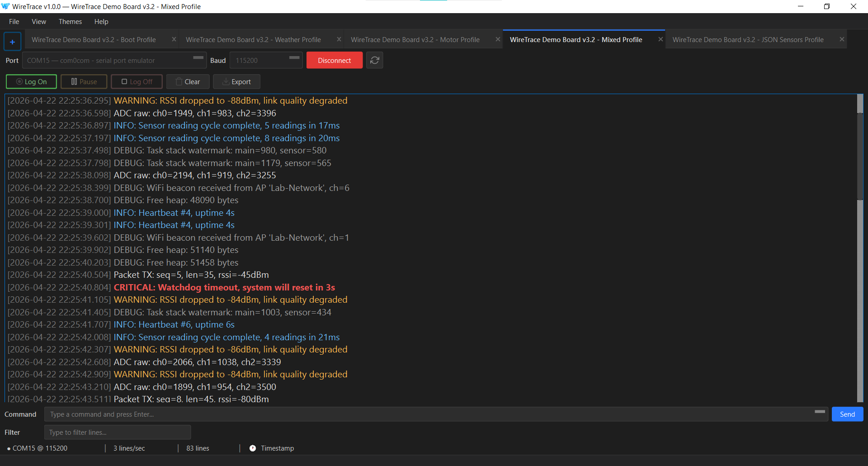868x466 pixels.
Task: Disconnect from the serial port
Action: [x=334, y=60]
